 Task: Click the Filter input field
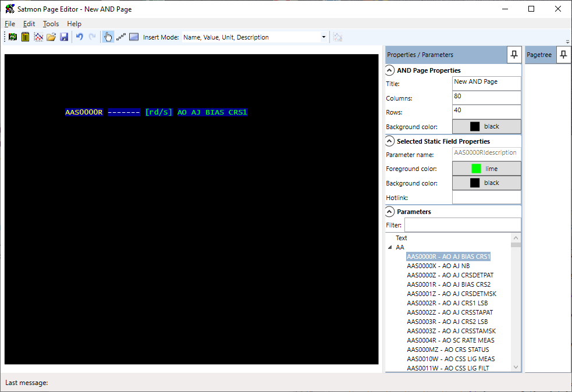[463, 225]
